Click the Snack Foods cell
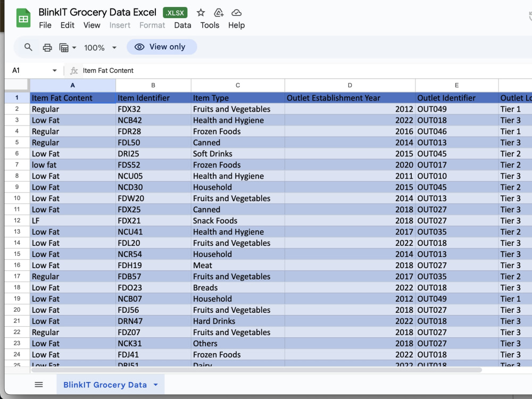 pyautogui.click(x=238, y=221)
